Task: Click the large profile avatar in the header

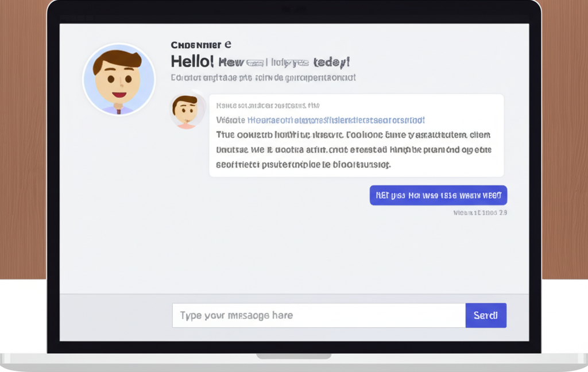Action: pos(119,79)
